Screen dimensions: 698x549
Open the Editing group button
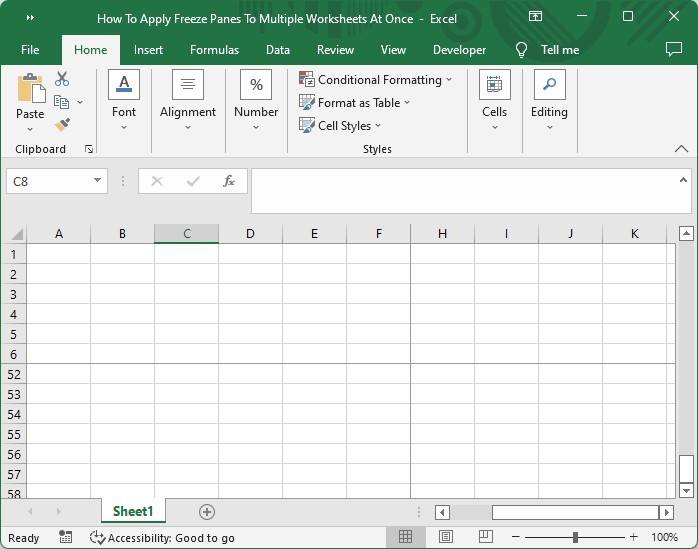tap(549, 101)
